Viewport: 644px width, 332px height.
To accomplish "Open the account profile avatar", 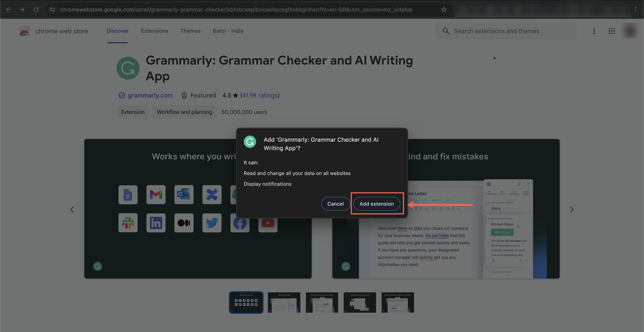I will point(630,31).
